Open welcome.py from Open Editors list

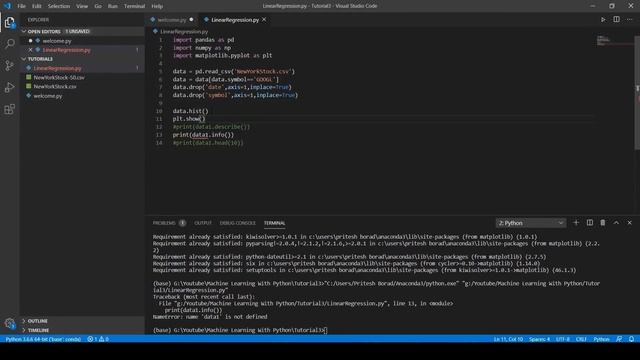(57, 41)
